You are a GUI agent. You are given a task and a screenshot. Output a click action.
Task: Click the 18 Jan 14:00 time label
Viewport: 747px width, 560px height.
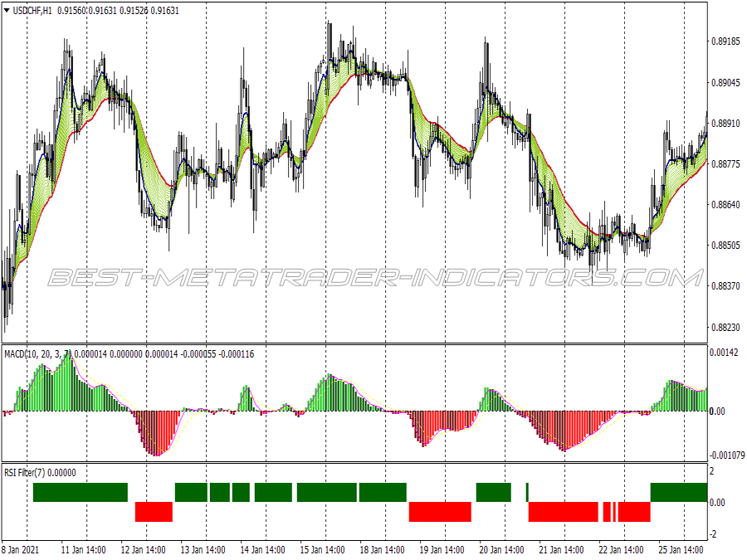click(x=382, y=550)
